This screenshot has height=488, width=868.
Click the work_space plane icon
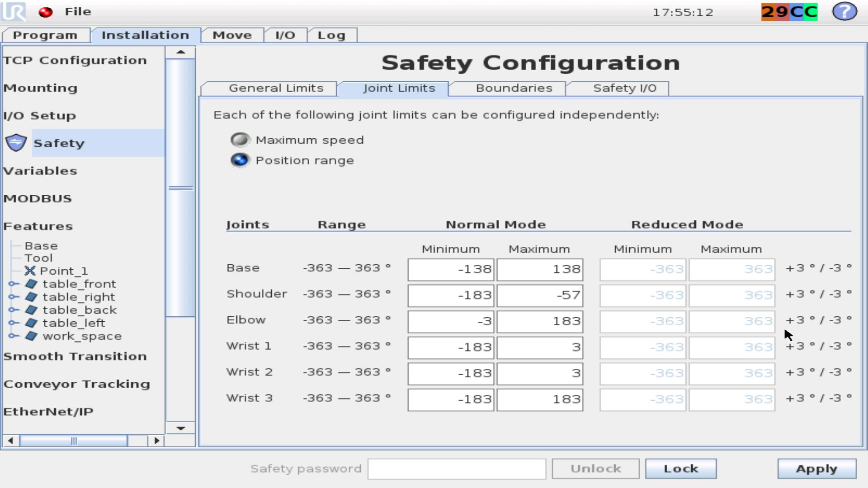[31, 336]
